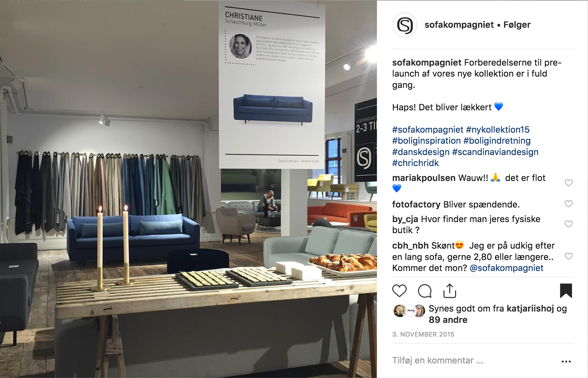Open the three-dot more options menu
The height and width of the screenshot is (378, 588).
[566, 361]
